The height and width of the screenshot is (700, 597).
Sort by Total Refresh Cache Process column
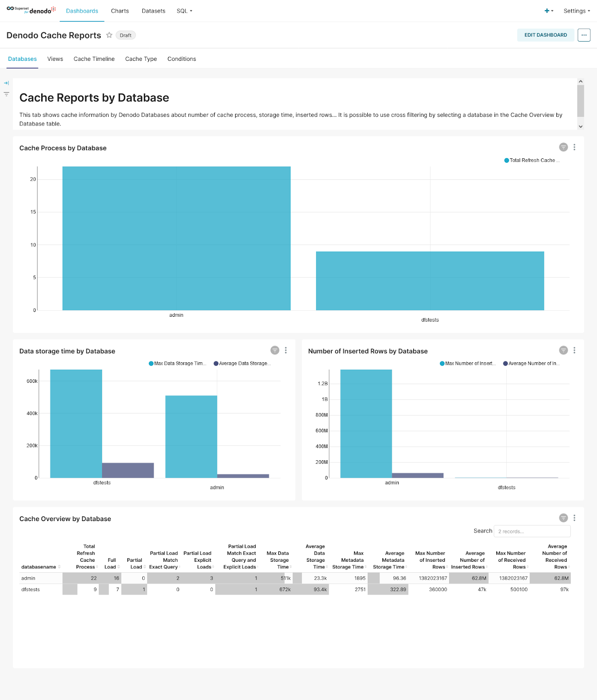point(86,557)
